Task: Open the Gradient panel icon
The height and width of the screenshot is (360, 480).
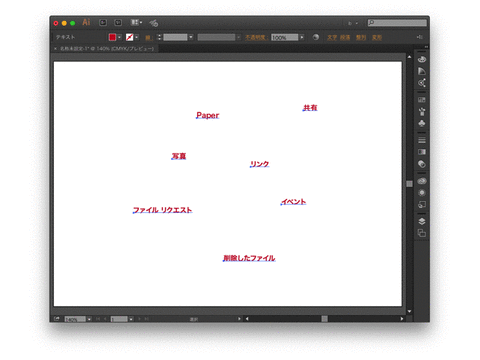Action: coord(422,152)
